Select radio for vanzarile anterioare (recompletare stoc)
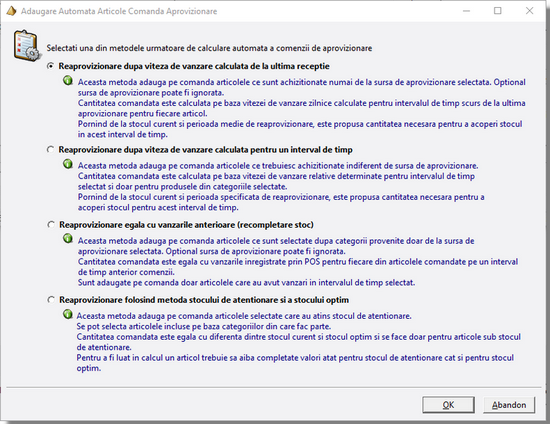The height and width of the screenshot is (424, 550). pos(51,224)
